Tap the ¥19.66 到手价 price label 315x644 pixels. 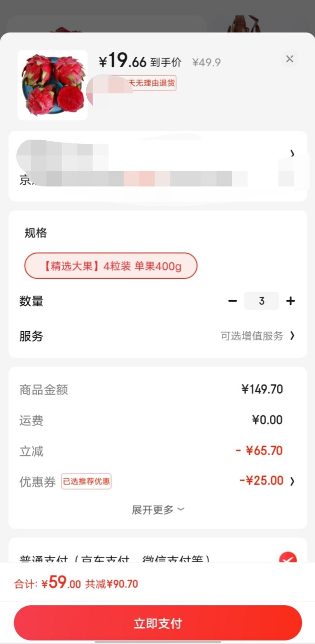tap(140, 61)
